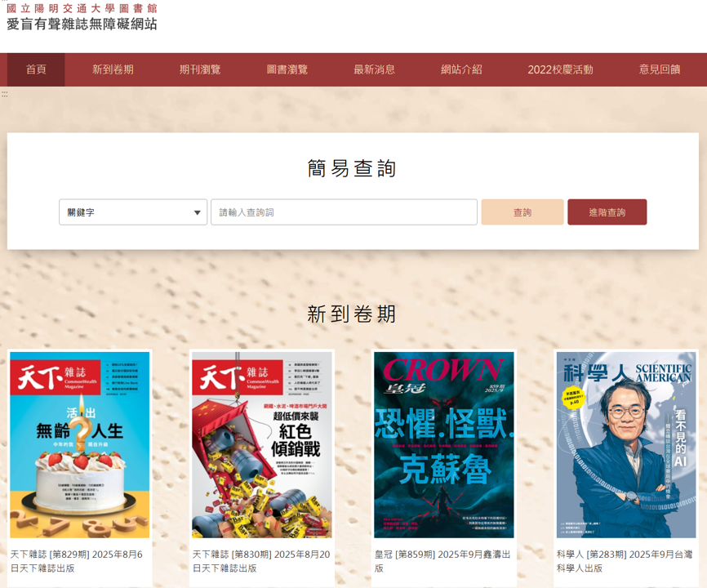Visit the 2022校慶活動 page
The image size is (707, 588).
pyautogui.click(x=560, y=69)
